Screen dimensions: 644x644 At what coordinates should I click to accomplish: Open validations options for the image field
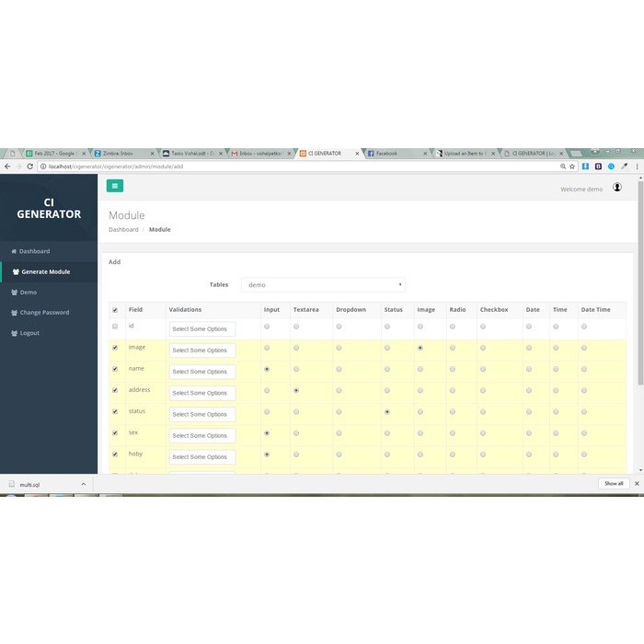coord(202,351)
